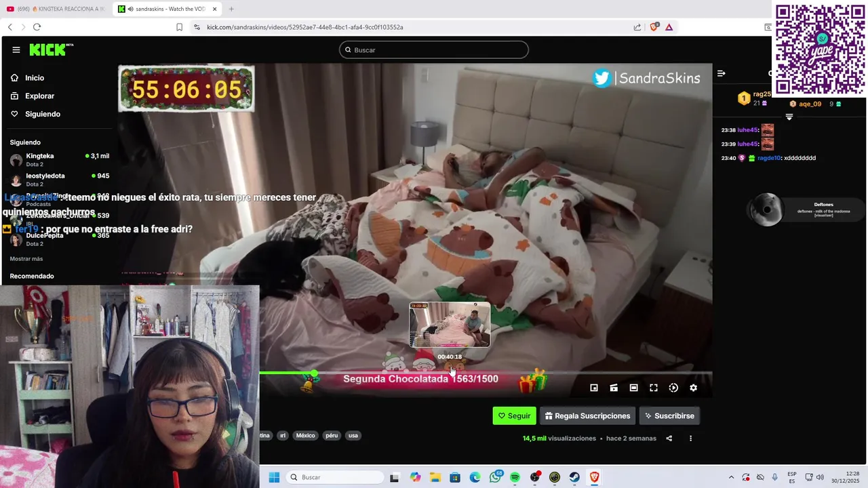Open playback speed control
The image size is (868, 488).
[673, 388]
